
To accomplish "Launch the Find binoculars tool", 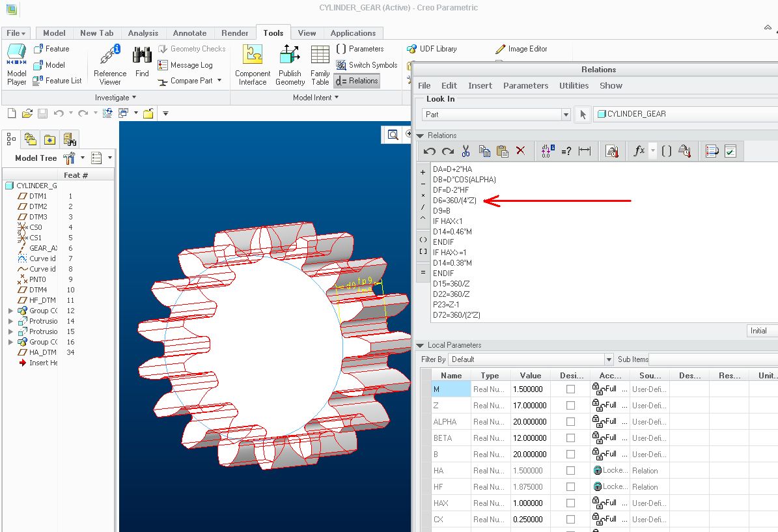I will tap(142, 61).
